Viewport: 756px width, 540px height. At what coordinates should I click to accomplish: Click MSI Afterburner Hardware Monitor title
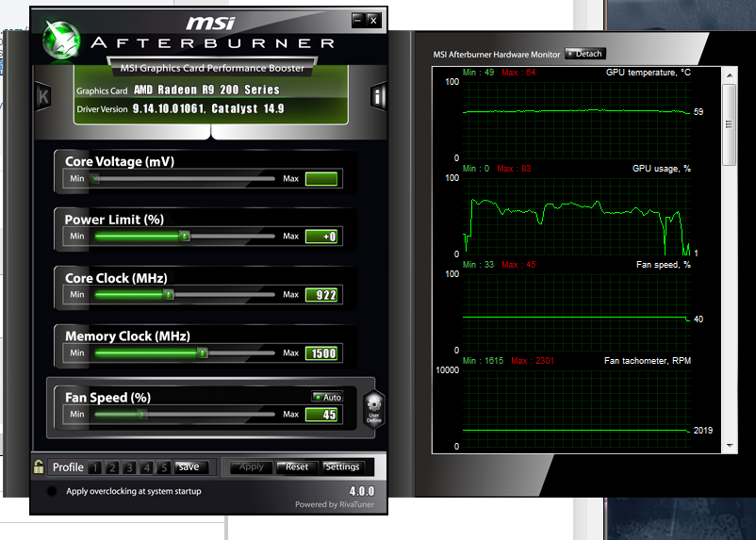point(497,55)
